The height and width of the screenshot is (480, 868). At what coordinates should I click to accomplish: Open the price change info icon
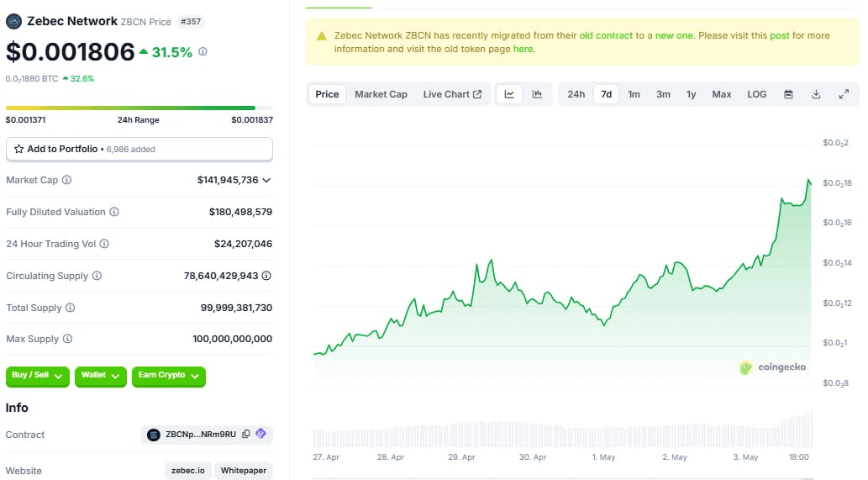pos(203,51)
